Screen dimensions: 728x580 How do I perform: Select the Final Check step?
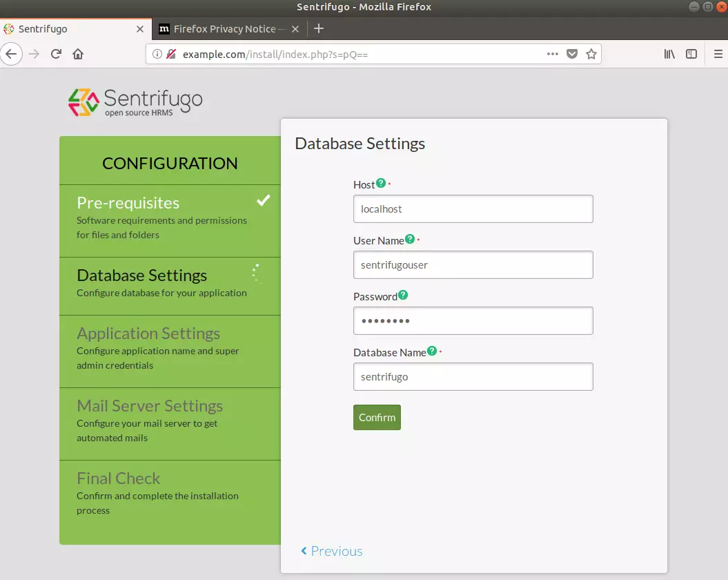170,502
